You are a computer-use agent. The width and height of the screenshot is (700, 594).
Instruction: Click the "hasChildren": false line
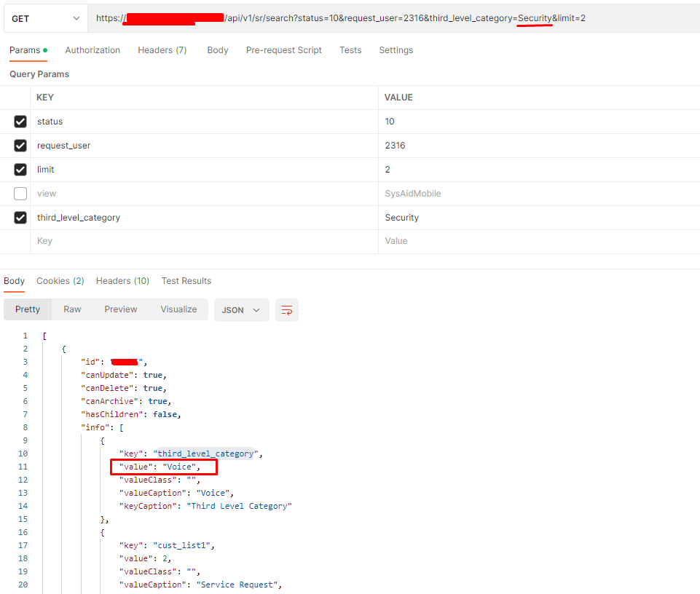click(x=130, y=414)
